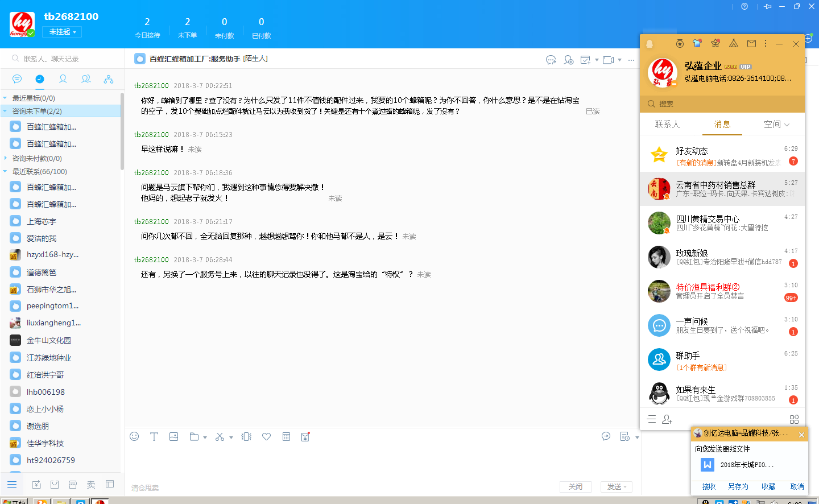819x504 pixels.
Task: Switch to recent conversations chat bubble tab
Action: click(x=17, y=79)
